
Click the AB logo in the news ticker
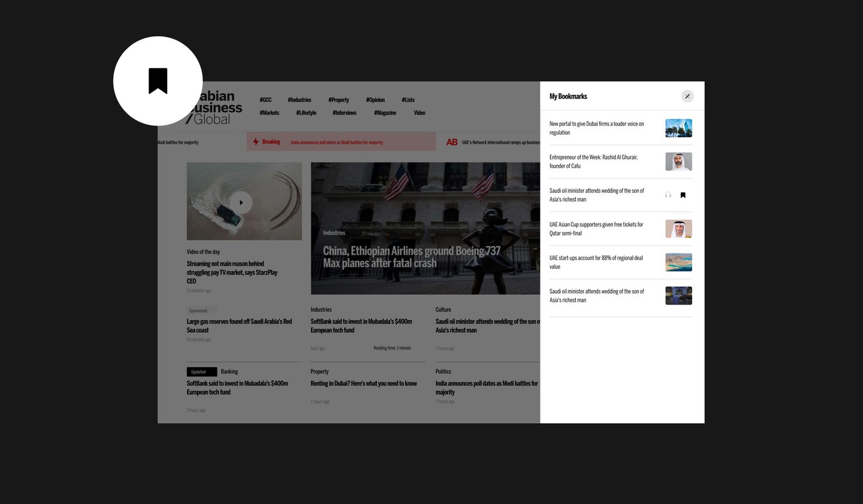pyautogui.click(x=451, y=142)
